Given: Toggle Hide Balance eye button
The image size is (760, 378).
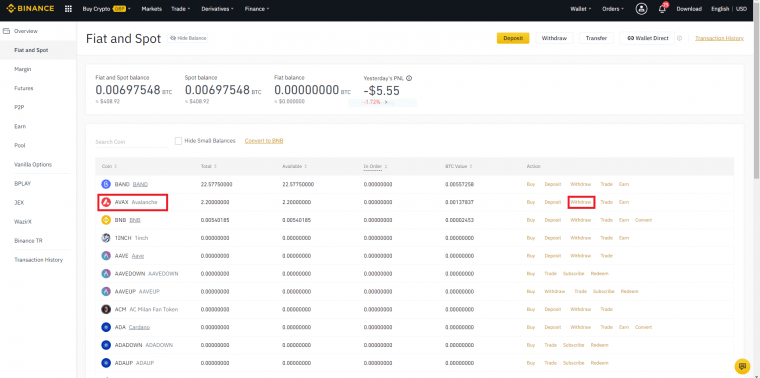Looking at the screenshot, I should [x=188, y=38].
